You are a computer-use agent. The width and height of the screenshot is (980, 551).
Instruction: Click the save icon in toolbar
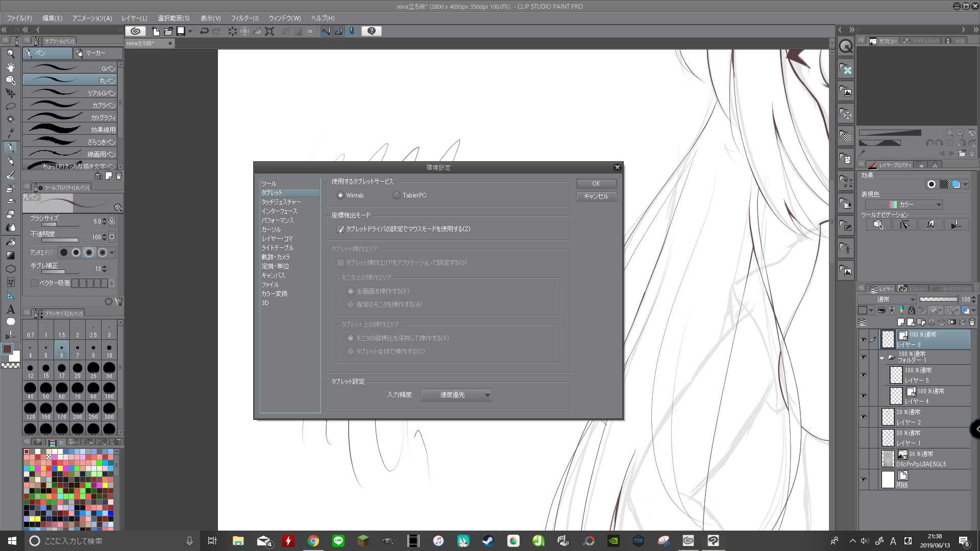click(181, 31)
